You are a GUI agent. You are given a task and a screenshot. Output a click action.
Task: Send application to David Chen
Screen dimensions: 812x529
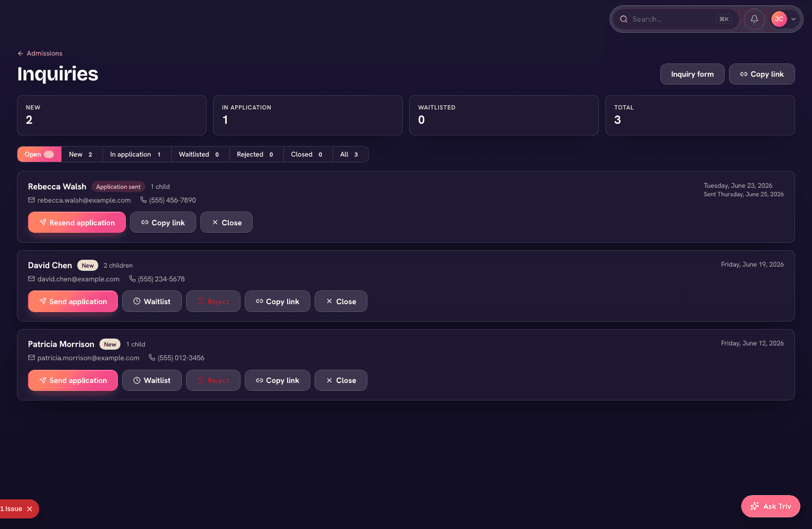73,302
